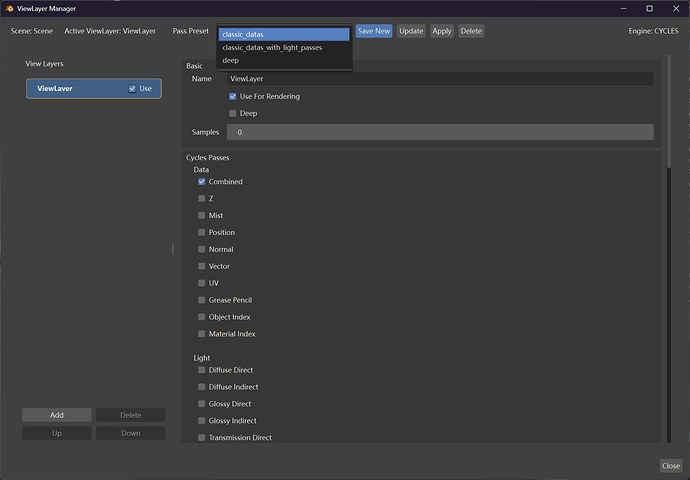
Task: Minimize the ViewLayer Manager window
Action: [x=623, y=8]
